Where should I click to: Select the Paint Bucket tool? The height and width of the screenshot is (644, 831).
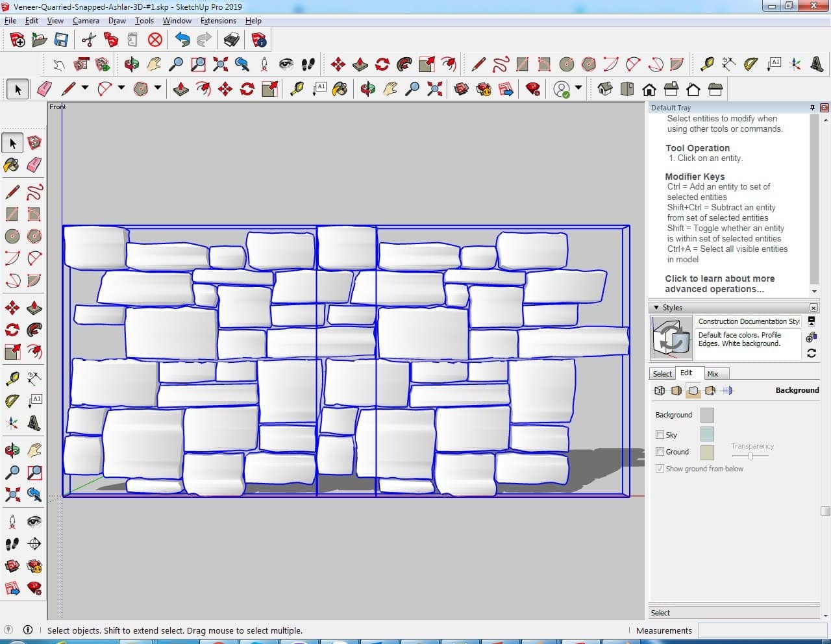tap(12, 165)
